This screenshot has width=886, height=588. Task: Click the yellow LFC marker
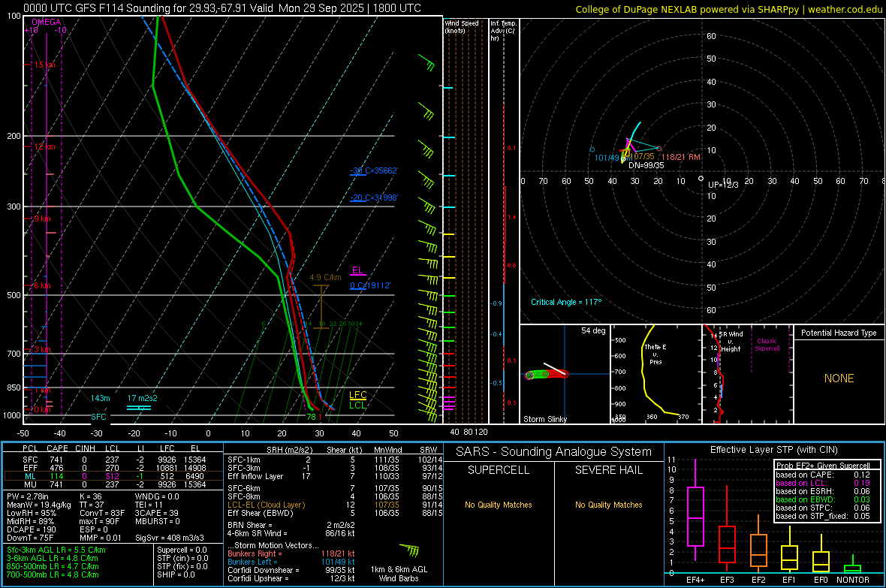click(x=357, y=395)
